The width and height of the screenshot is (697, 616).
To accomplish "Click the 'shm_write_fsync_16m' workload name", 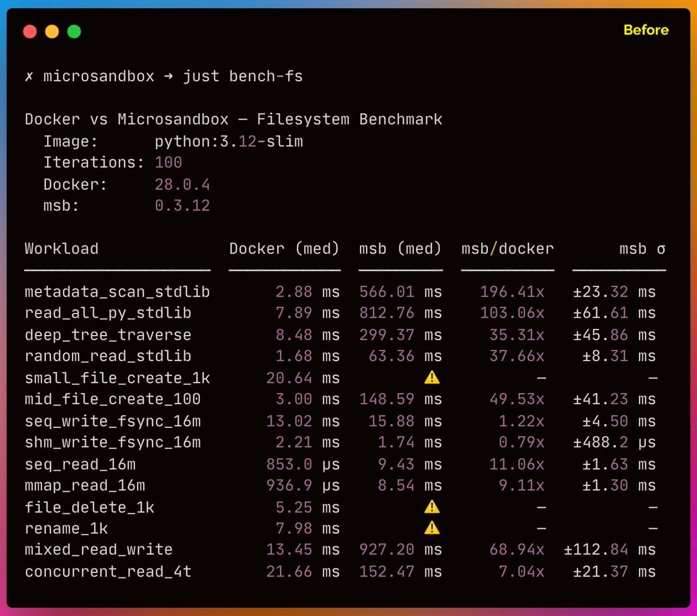I will (113, 442).
